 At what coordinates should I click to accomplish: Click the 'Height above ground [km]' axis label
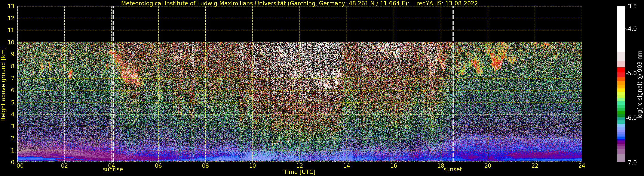[x=3, y=84]
